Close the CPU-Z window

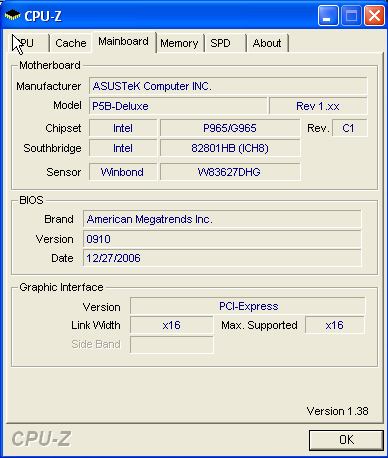[x=375, y=15]
